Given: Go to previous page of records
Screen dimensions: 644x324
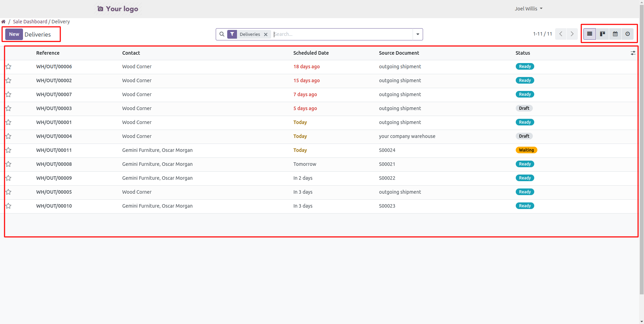Looking at the screenshot, I should pos(561,34).
